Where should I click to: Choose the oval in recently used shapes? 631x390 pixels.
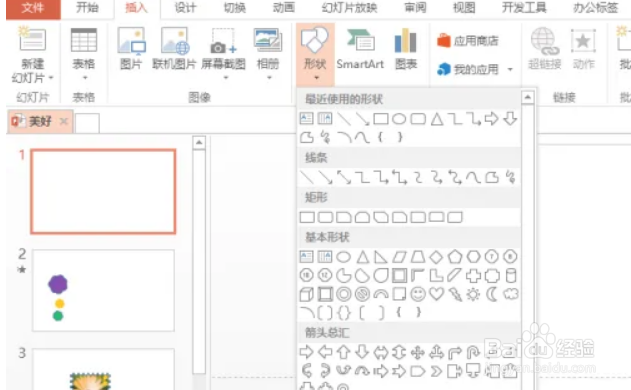(399, 119)
